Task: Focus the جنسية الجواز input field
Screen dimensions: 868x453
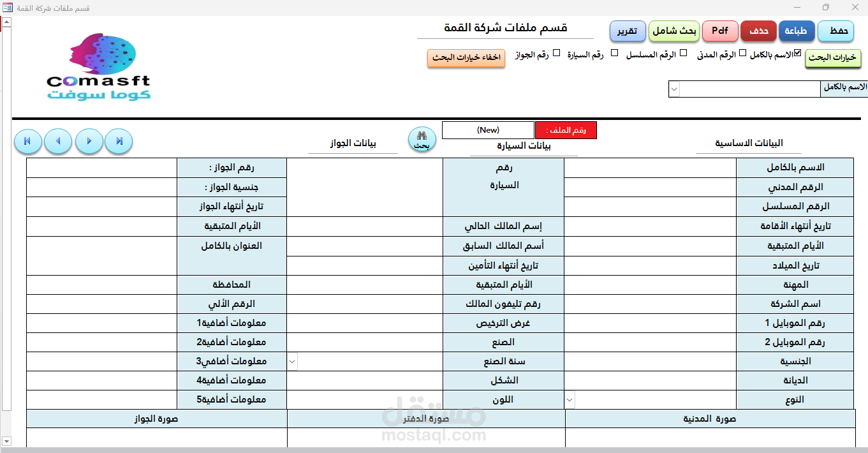Action: (x=102, y=188)
